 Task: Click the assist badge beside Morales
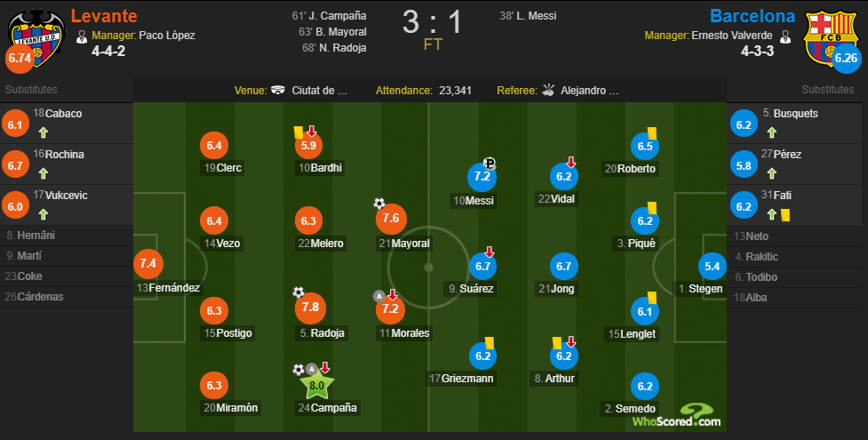coord(379,297)
